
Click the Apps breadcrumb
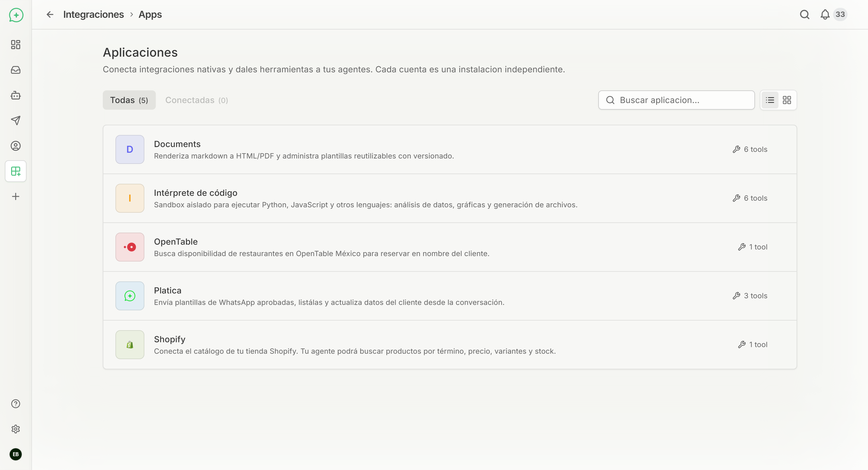(150, 14)
